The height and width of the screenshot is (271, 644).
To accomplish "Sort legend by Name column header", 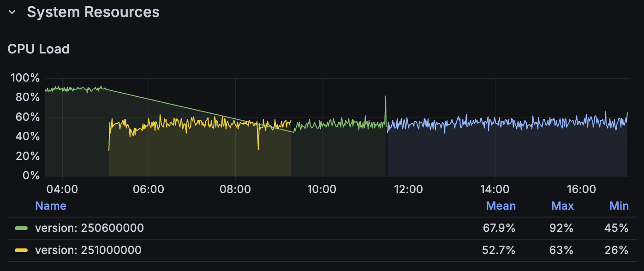I will 51,206.
